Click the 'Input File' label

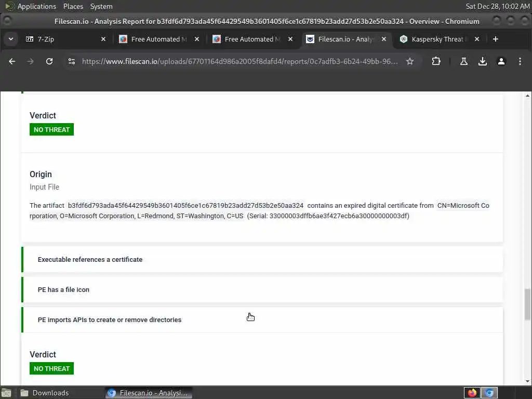(x=45, y=187)
